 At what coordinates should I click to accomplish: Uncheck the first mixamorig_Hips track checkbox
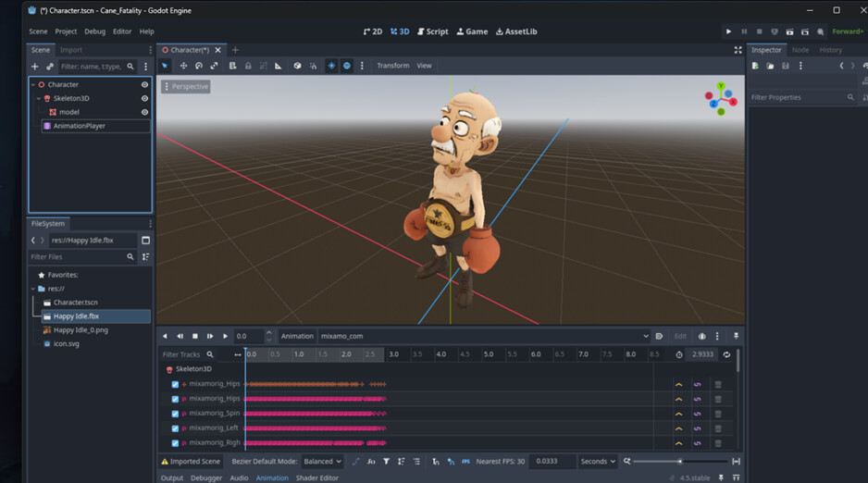click(175, 384)
